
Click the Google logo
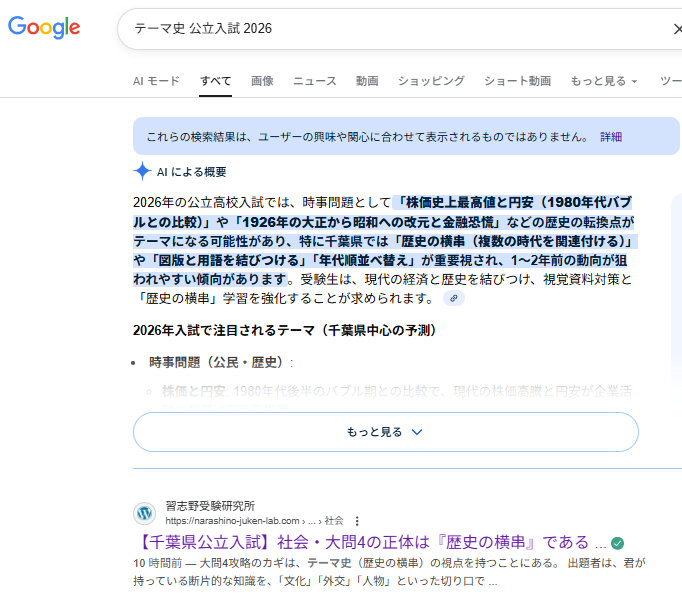point(44,28)
